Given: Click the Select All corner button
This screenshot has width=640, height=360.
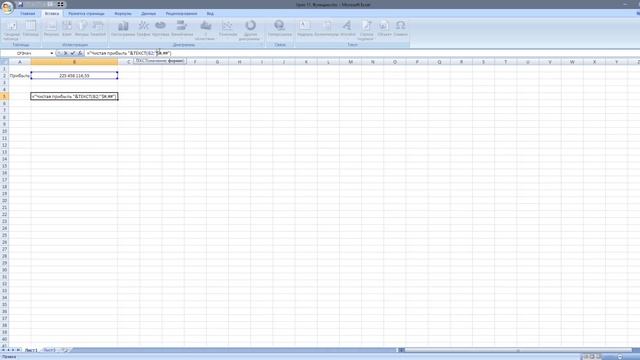Looking at the screenshot, I should tap(4, 62).
